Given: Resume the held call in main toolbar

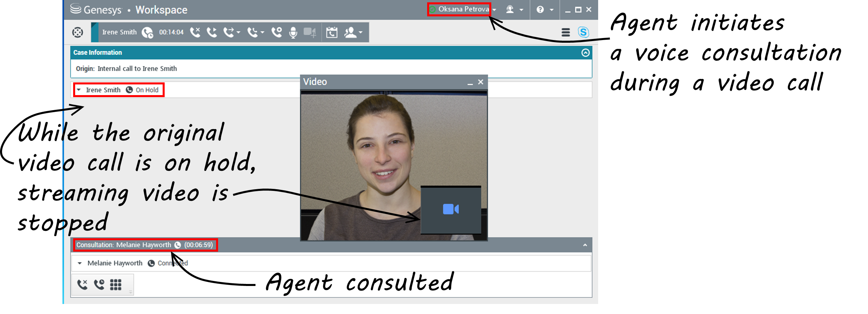Looking at the screenshot, I should [x=212, y=32].
